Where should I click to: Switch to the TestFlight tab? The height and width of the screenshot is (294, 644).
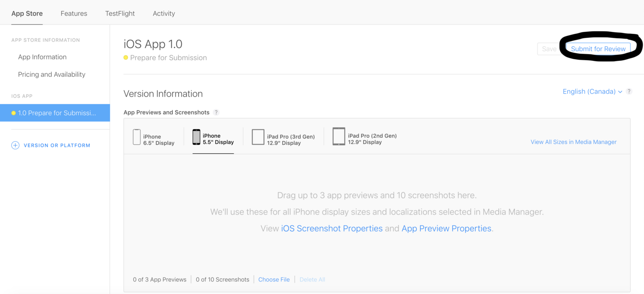(x=120, y=13)
